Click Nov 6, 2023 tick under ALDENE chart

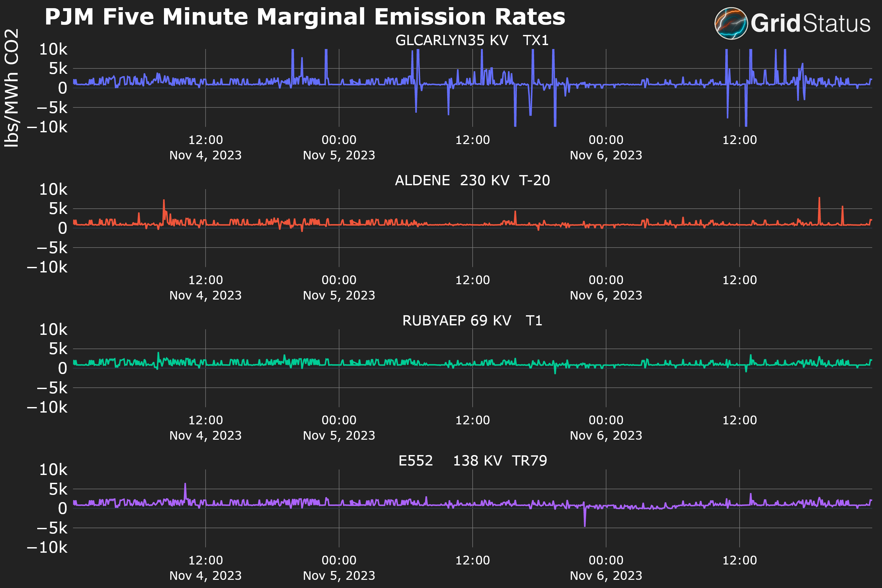606,295
